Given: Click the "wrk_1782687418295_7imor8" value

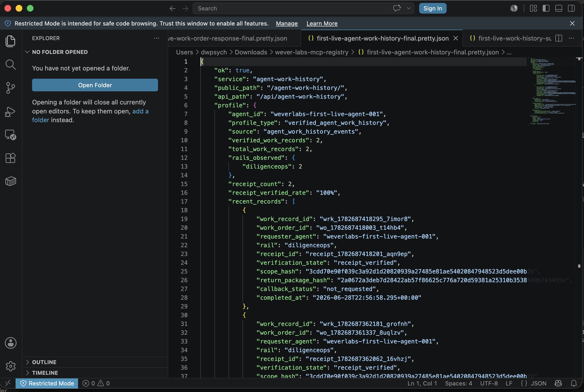Looking at the screenshot, I should (365, 219).
